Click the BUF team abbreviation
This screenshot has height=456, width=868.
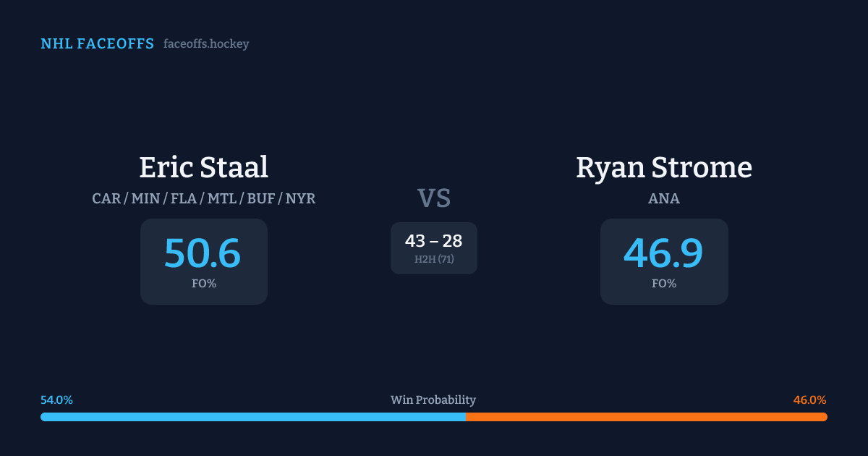pos(261,198)
